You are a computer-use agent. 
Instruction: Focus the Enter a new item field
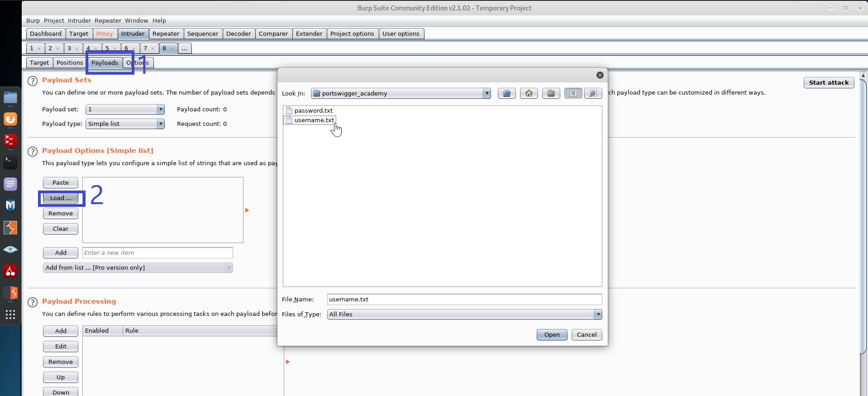157,253
